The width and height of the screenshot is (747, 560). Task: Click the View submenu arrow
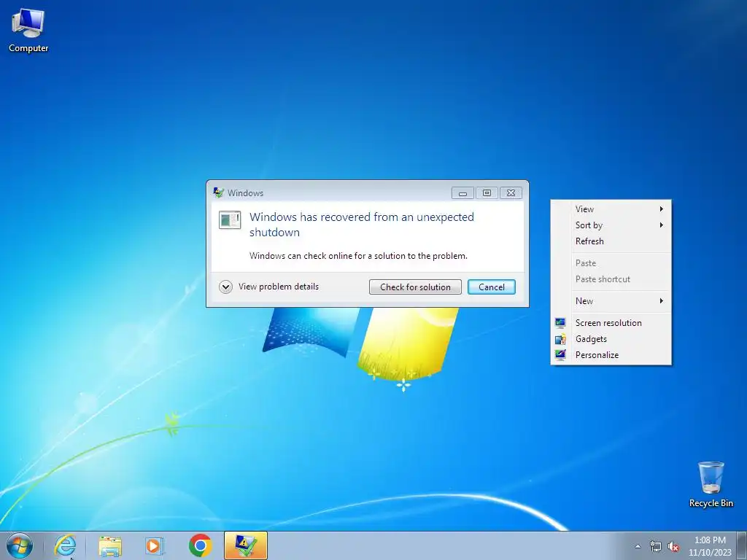click(661, 209)
